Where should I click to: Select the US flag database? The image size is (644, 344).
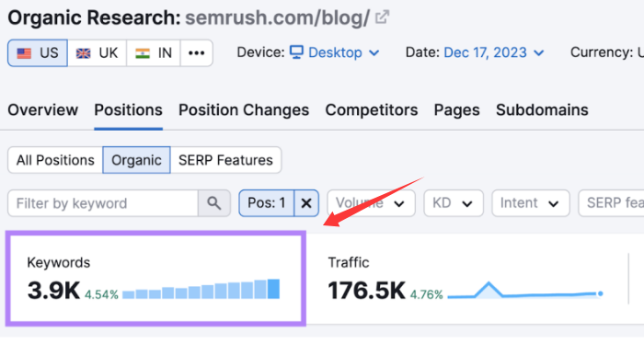38,53
